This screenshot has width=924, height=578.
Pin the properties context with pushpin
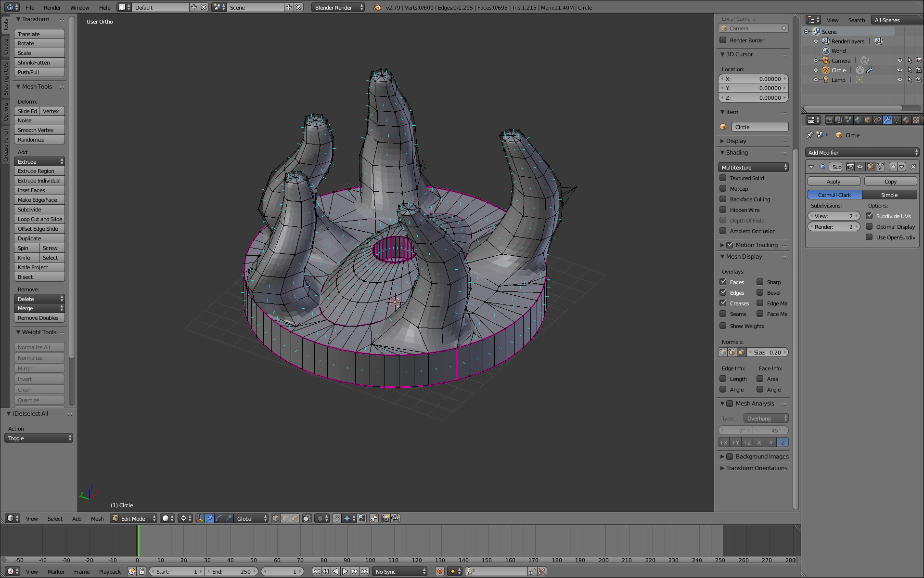click(809, 135)
